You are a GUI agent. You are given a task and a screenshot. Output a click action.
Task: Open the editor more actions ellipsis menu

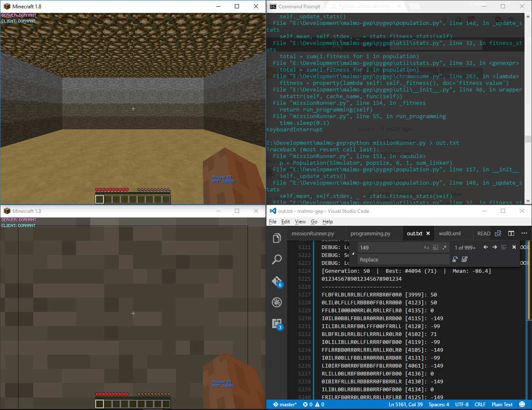[x=524, y=233]
